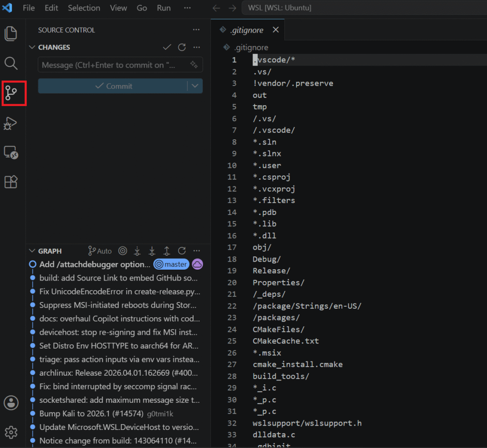The width and height of the screenshot is (487, 448).
Task: Click .gitignore breadcrumb item
Action: pos(251,48)
